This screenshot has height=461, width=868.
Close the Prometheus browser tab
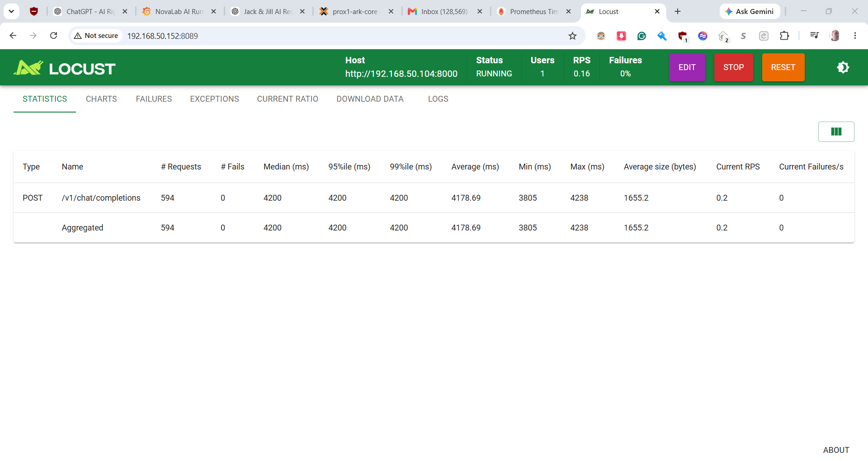point(568,11)
